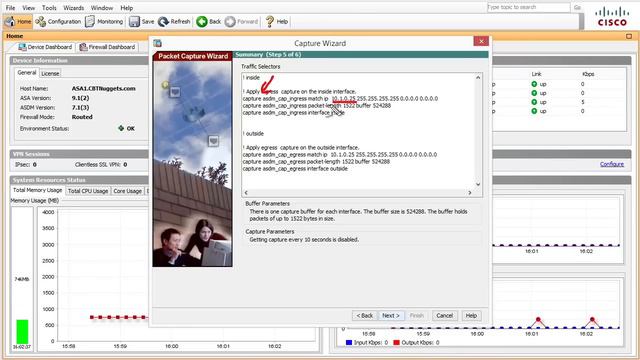The height and width of the screenshot is (360, 640).
Task: Open the File menu
Action: tap(10, 8)
